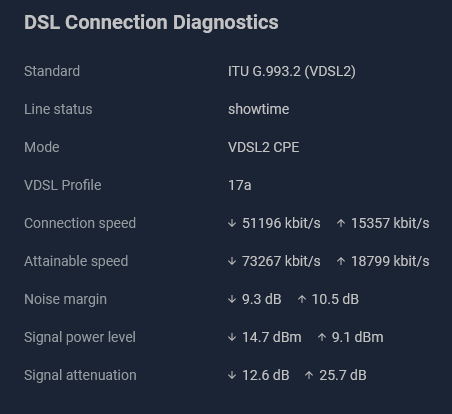Image resolution: width=452 pixels, height=414 pixels.
Task: Select the ITU G.993.2 (VDSL2) standard value
Action: 292,71
